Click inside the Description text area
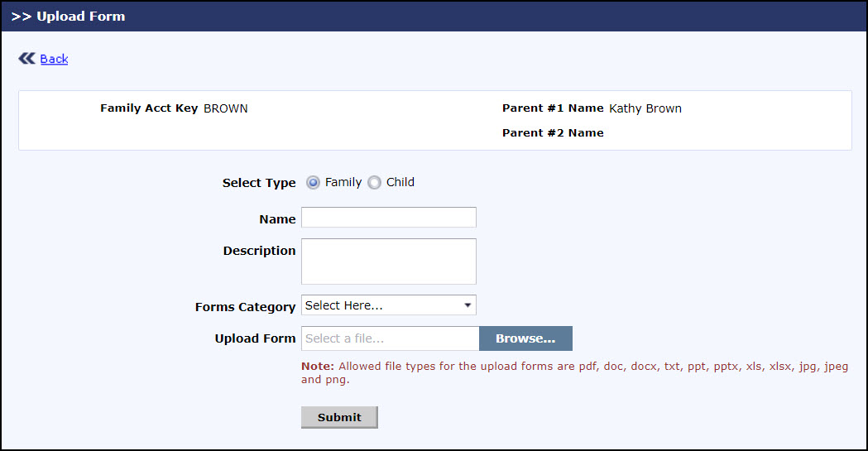The height and width of the screenshot is (451, 868). point(389,261)
